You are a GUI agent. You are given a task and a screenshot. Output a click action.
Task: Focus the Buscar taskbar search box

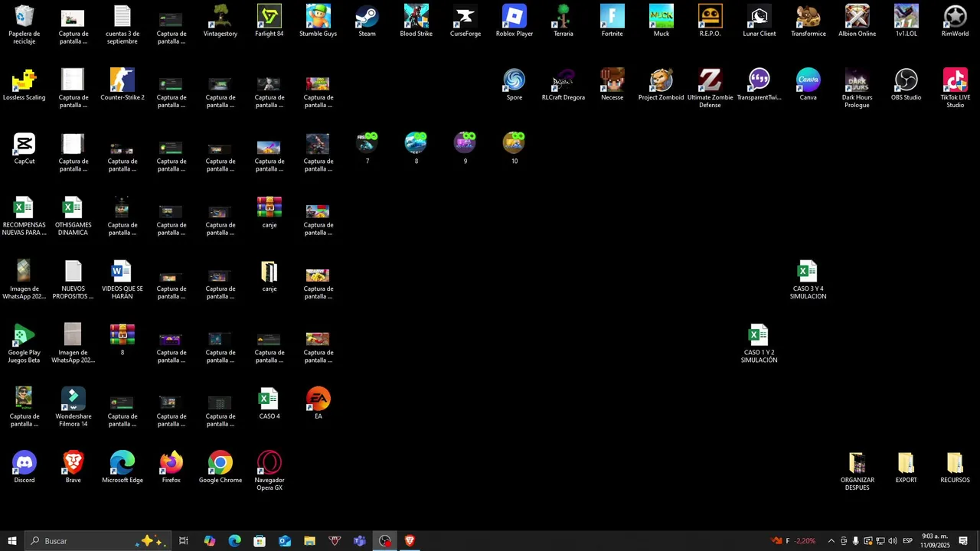click(x=98, y=541)
